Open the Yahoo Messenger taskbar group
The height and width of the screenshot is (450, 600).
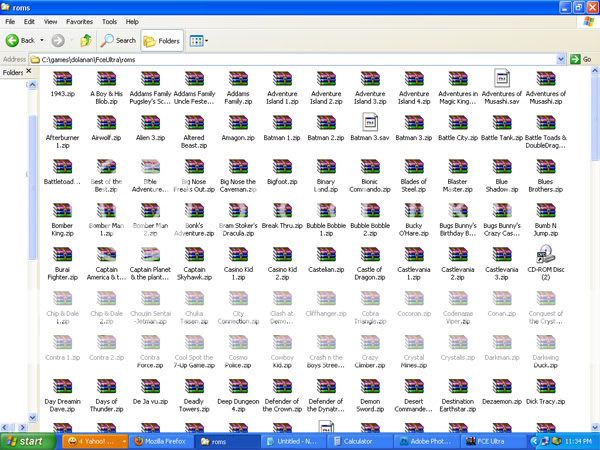coord(95,442)
